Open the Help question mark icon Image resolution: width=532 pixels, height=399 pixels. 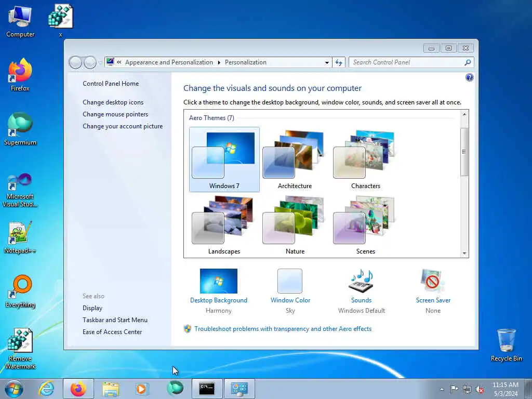pyautogui.click(x=469, y=78)
